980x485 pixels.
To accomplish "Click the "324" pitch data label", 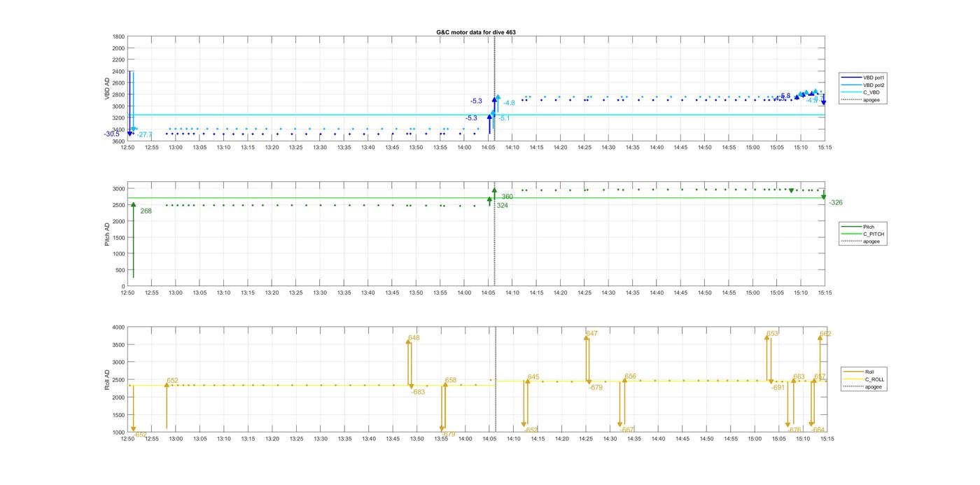I will (x=503, y=206).
